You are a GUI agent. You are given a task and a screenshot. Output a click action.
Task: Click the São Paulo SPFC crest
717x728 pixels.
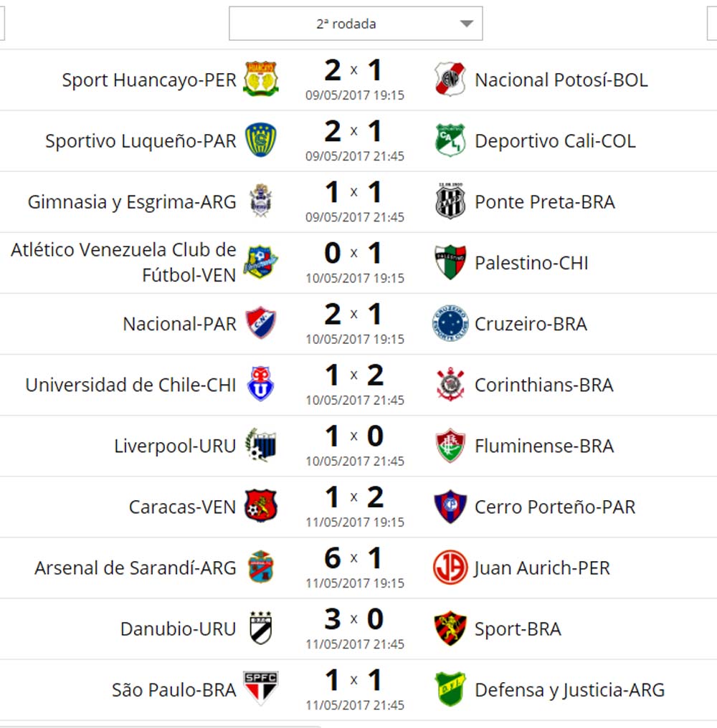pyautogui.click(x=260, y=689)
